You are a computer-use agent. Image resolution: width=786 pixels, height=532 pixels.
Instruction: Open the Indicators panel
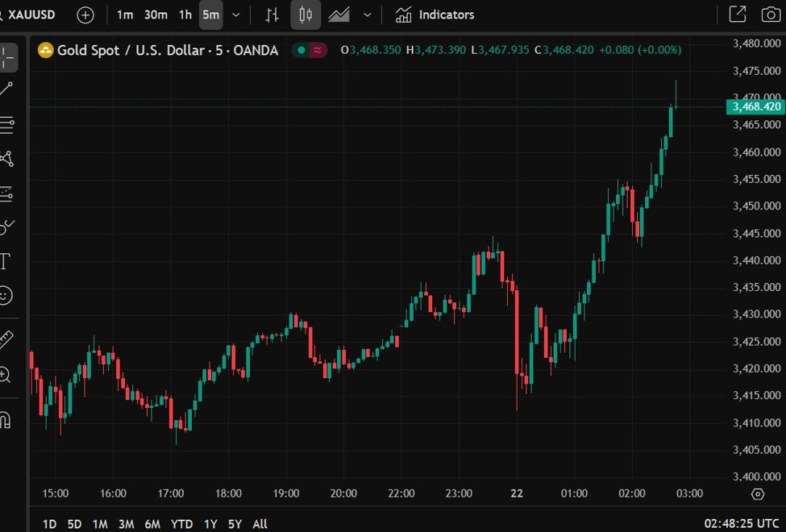435,15
